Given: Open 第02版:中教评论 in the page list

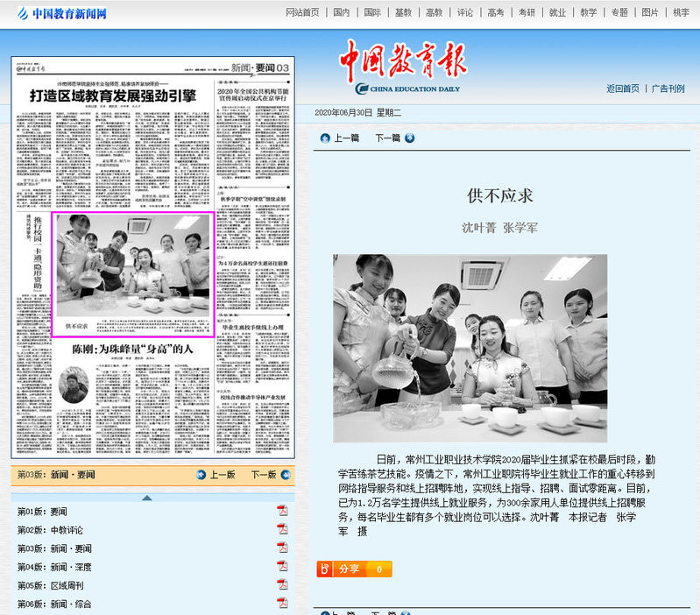Looking at the screenshot, I should tap(50, 530).
